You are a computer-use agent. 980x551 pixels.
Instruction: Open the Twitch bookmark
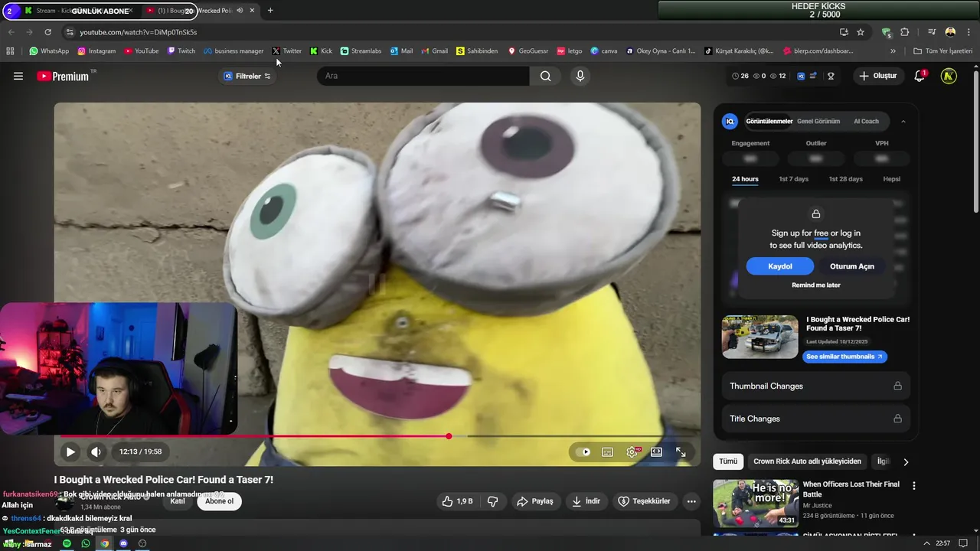181,51
